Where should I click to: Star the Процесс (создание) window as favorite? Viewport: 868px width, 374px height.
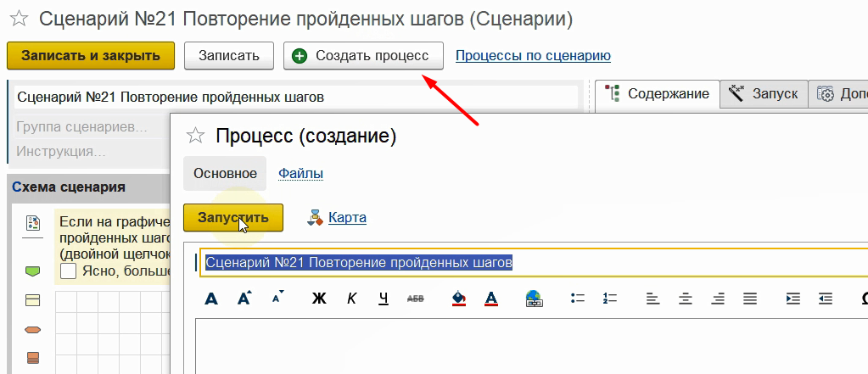pyautogui.click(x=195, y=136)
